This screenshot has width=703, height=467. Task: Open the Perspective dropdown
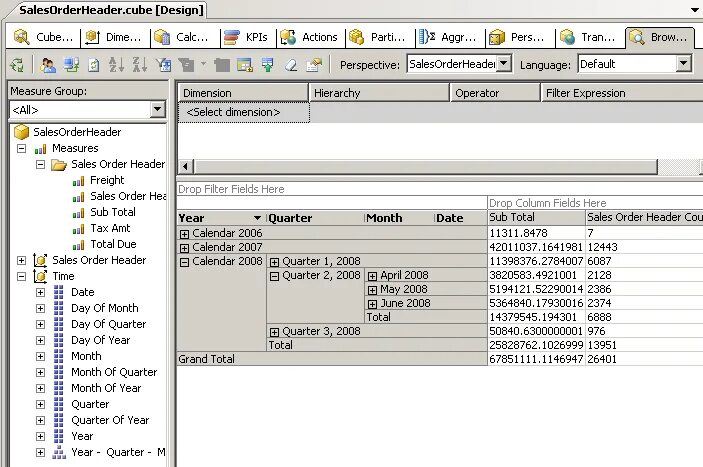point(504,64)
